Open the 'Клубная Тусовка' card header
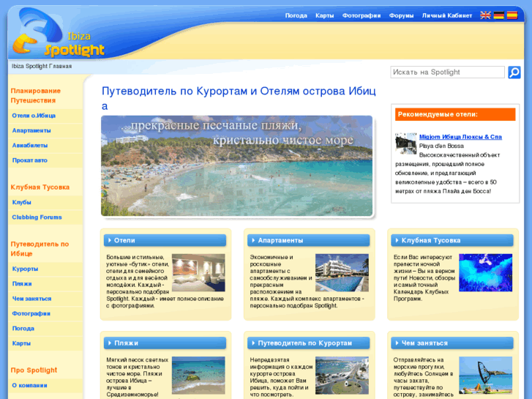This screenshot has height=399, width=532. [x=452, y=240]
